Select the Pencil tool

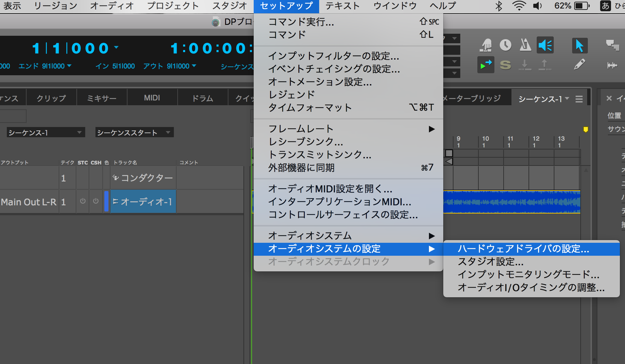579,64
